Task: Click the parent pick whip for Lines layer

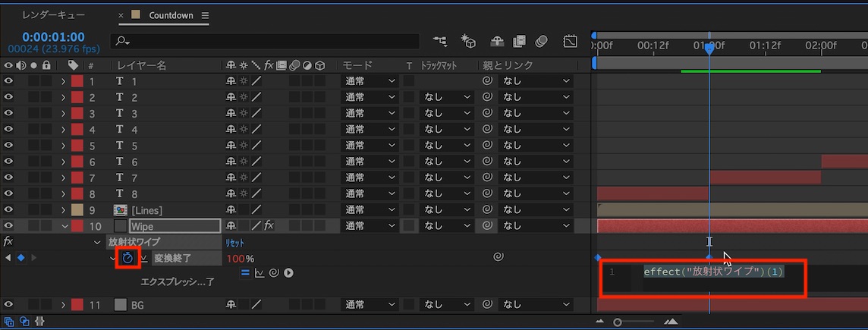Action: (487, 210)
